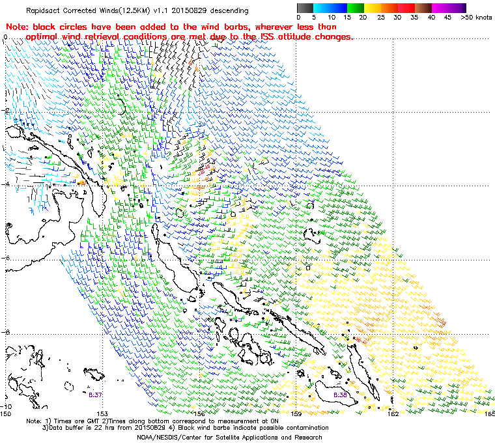Screen dimensions: 495x448
Task: Click the magenta 40-45 knots legend swatch
Action: coord(440,8)
